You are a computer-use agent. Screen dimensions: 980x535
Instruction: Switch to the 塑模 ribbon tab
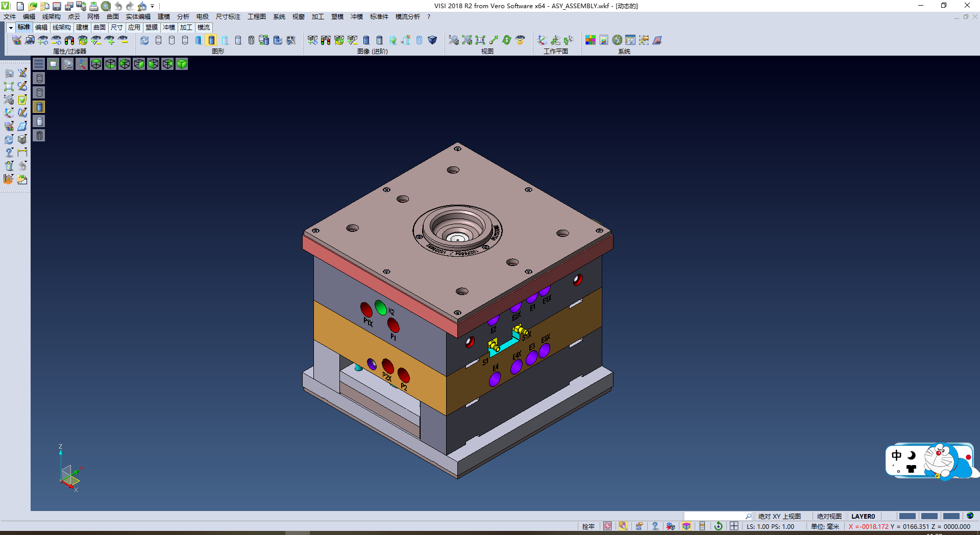152,28
